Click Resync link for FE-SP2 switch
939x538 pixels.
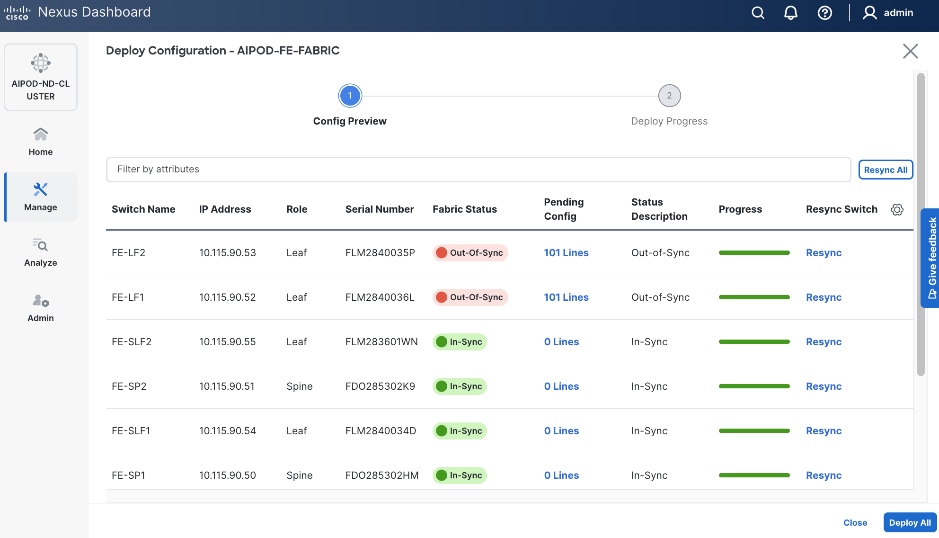[x=823, y=387]
